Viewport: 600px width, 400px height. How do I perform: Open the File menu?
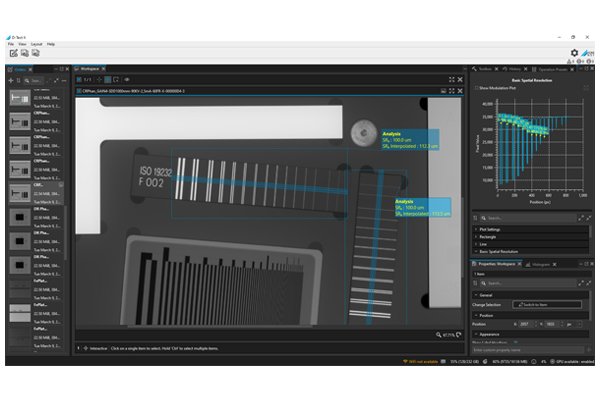tap(11, 44)
